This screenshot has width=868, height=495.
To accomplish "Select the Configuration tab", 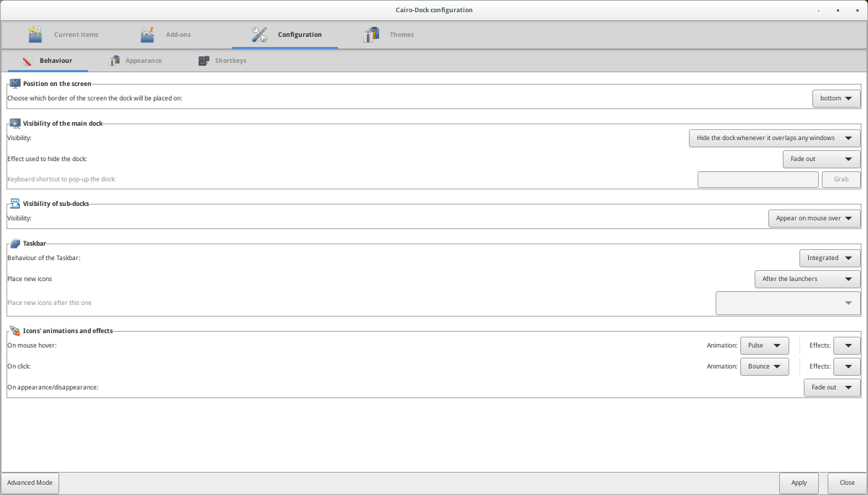I will 285,35.
